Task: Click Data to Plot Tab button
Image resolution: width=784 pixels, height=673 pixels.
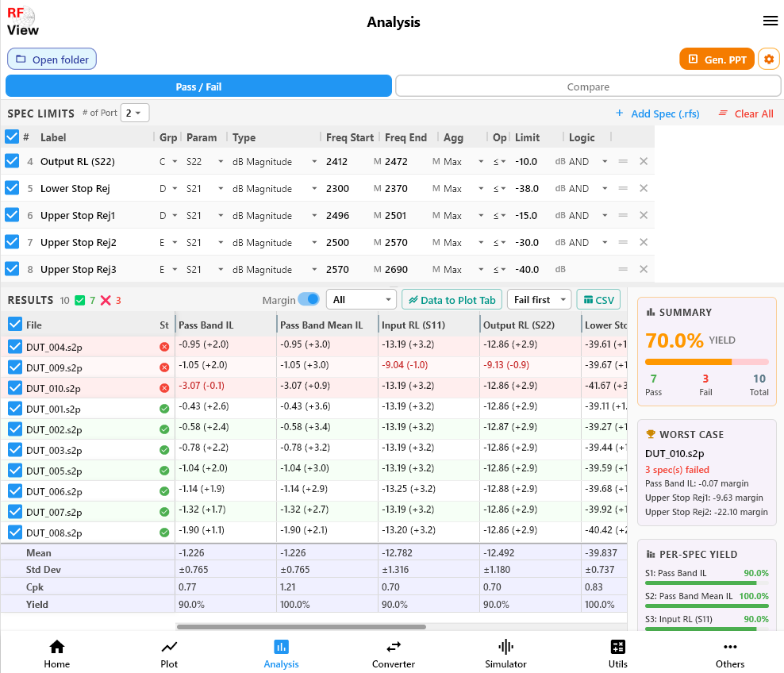Action: [452, 299]
